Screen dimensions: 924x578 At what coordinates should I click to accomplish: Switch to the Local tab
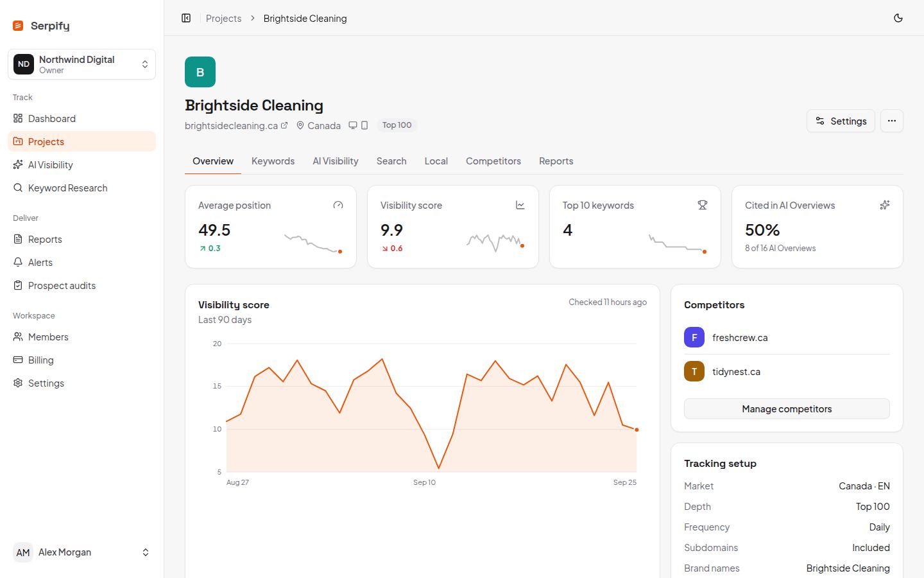click(436, 161)
